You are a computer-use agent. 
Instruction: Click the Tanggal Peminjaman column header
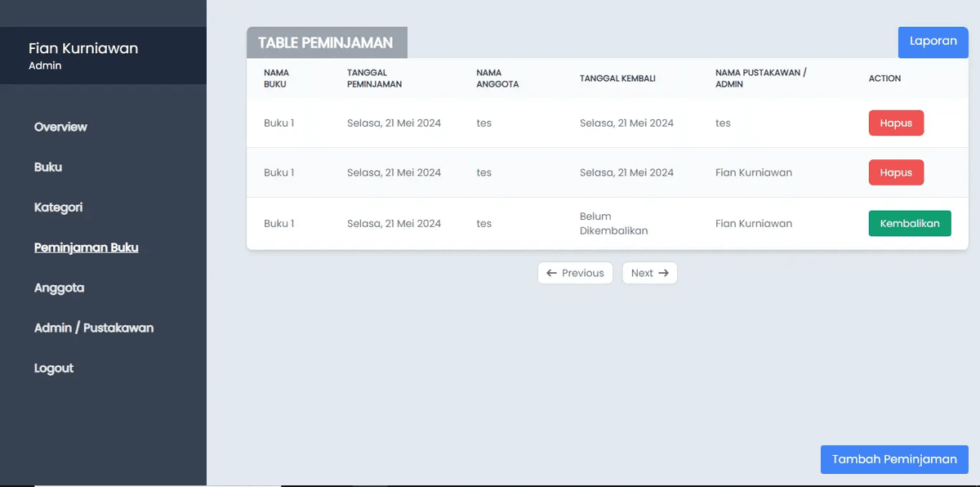pos(374,78)
